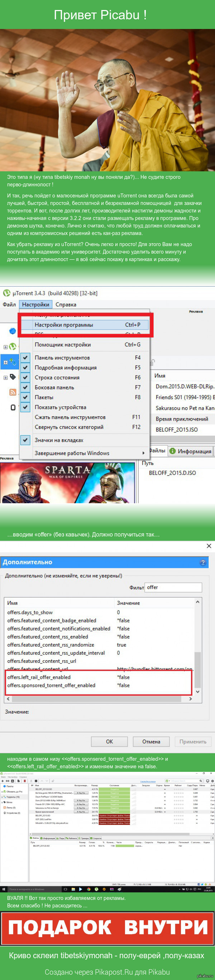The height and width of the screenshot is (980, 215).
Task: Click the Путь column header
Action: coord(148,463)
